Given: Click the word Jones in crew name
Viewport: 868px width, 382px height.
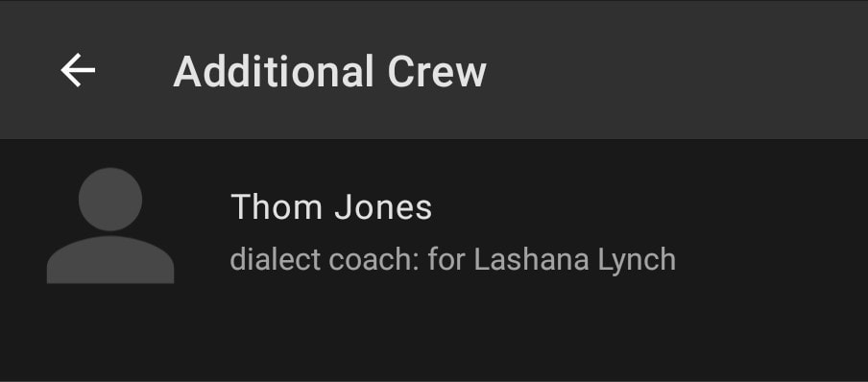Looking at the screenshot, I should pyautogui.click(x=383, y=207).
